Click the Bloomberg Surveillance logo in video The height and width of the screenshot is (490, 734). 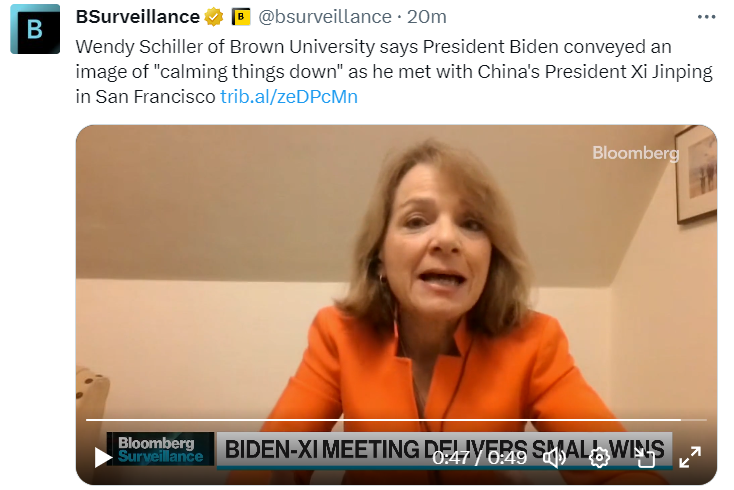click(160, 449)
